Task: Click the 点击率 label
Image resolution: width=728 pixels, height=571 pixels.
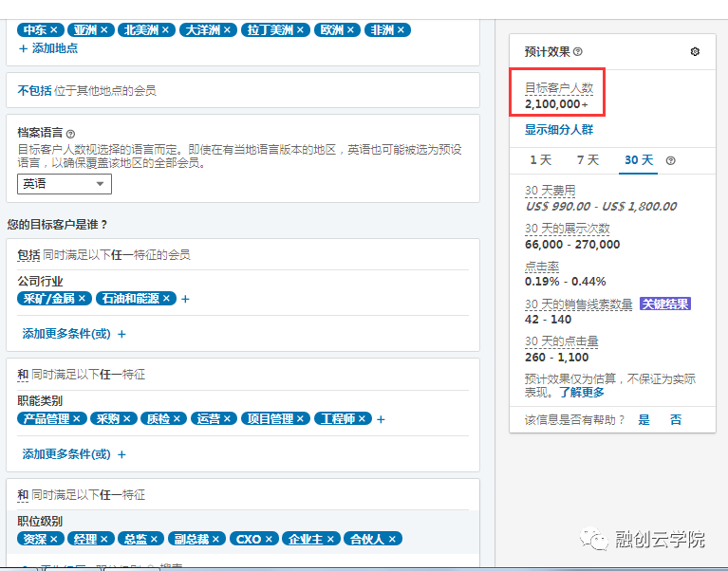Action: (542, 267)
